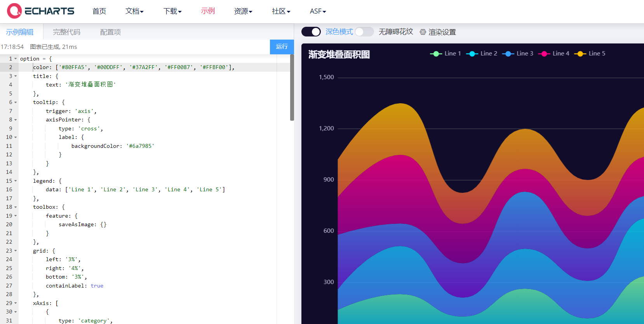Collapse the xAxis block at line 29

(x=16, y=303)
